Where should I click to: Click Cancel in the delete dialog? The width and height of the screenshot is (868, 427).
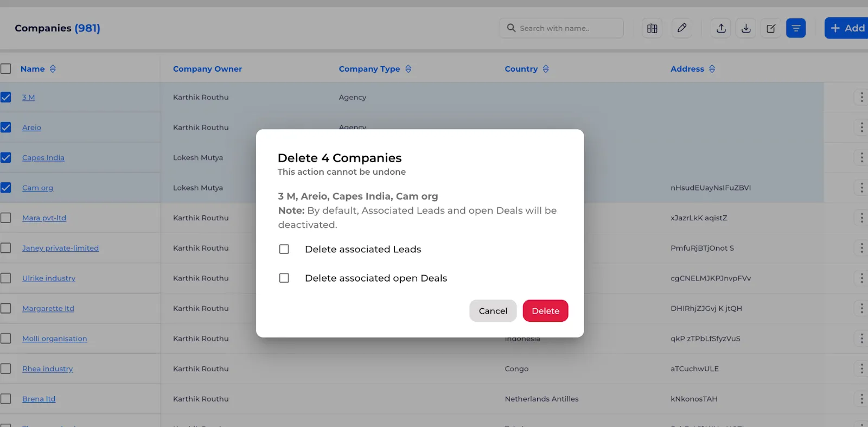point(493,311)
